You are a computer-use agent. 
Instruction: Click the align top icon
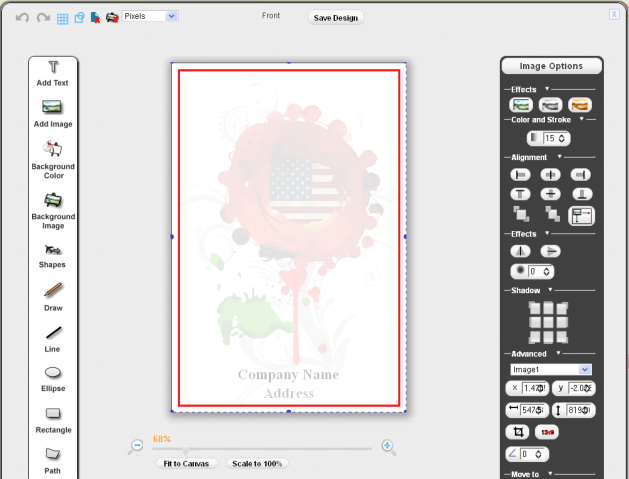[x=520, y=194]
